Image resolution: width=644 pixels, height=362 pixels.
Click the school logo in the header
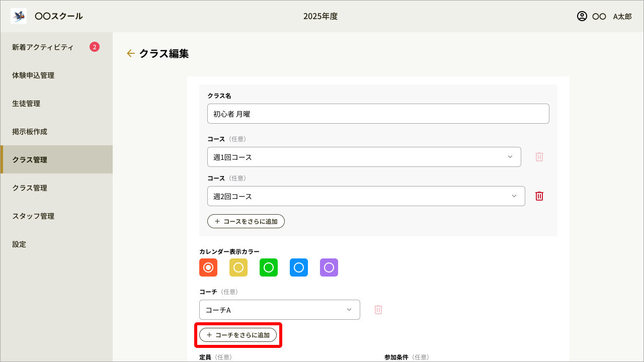click(19, 16)
